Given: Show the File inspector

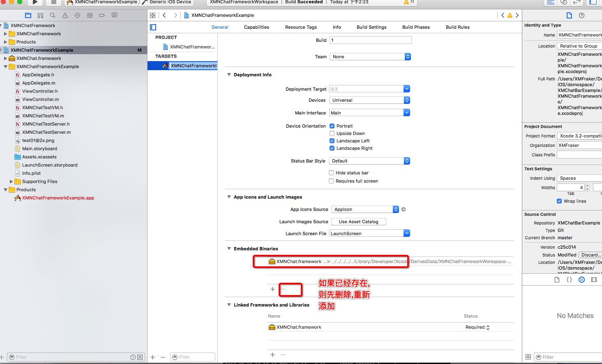Looking at the screenshot, I should pyautogui.click(x=569, y=15).
